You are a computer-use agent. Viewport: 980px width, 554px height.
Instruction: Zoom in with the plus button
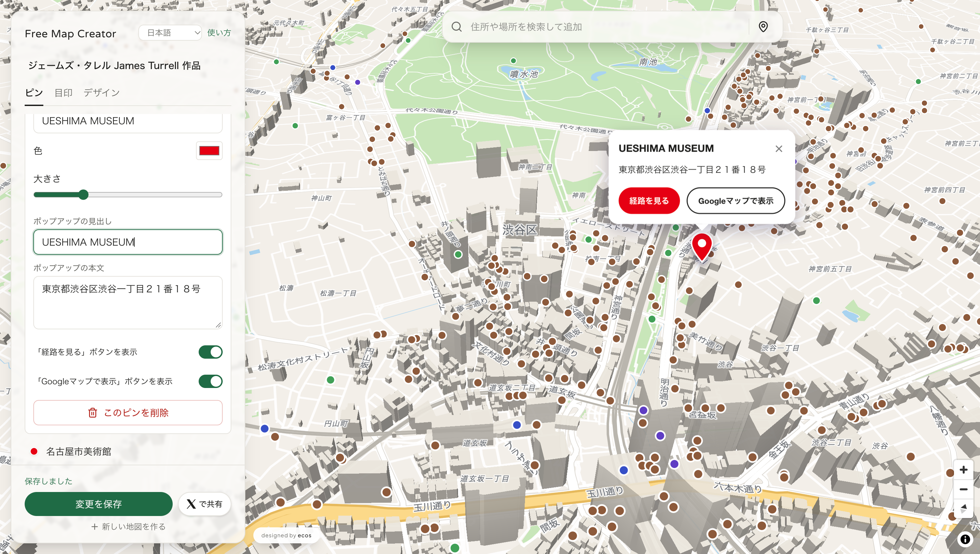click(x=963, y=470)
